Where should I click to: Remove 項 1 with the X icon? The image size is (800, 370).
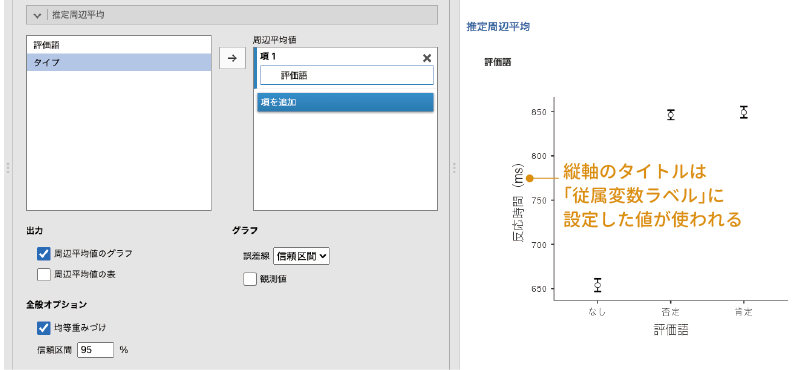[427, 58]
